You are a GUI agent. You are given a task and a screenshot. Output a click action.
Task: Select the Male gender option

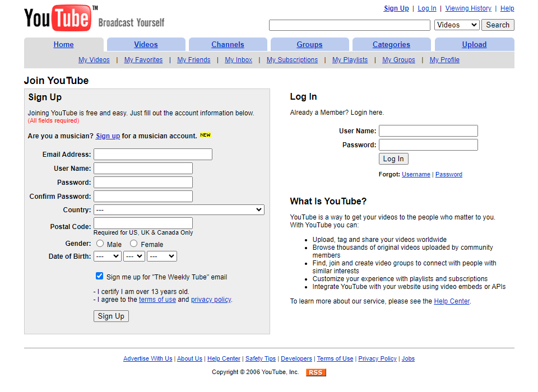click(x=100, y=244)
